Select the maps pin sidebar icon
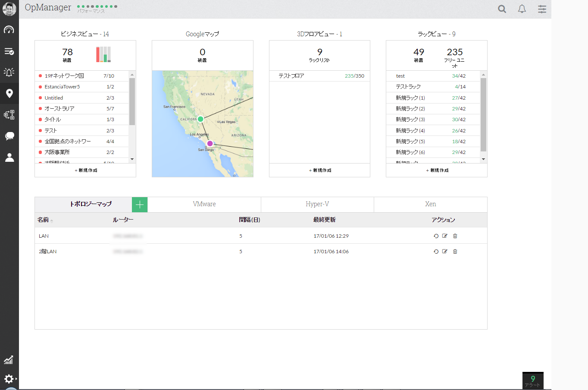 9,93
